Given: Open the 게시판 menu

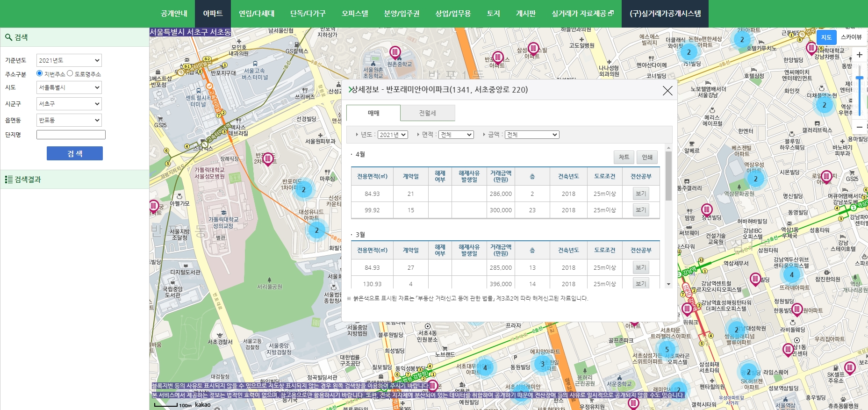Looking at the screenshot, I should [526, 14].
